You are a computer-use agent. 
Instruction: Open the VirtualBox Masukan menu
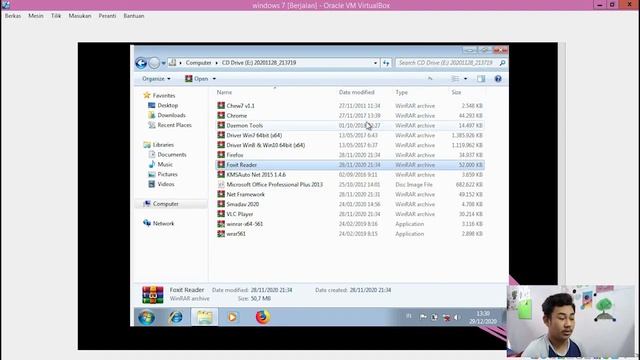click(80, 16)
